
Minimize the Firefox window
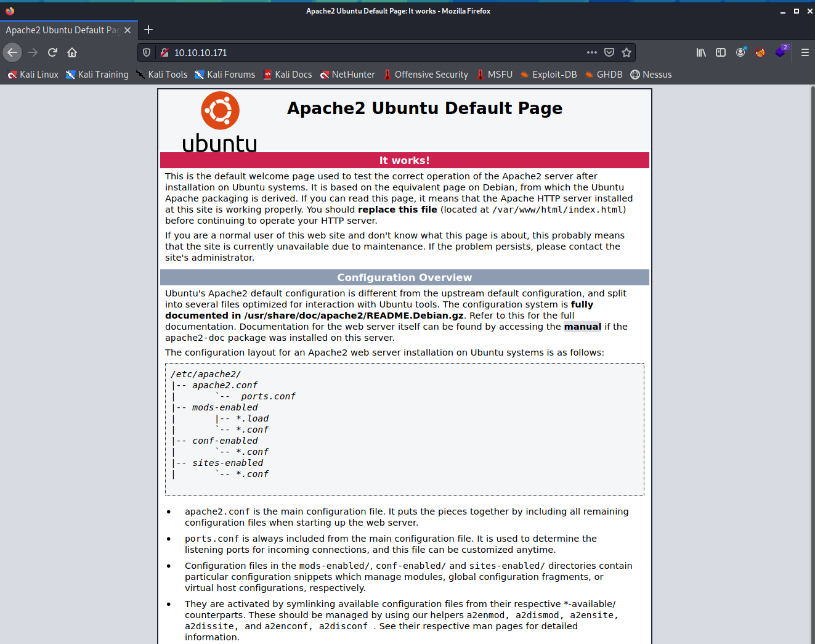pyautogui.click(x=783, y=11)
